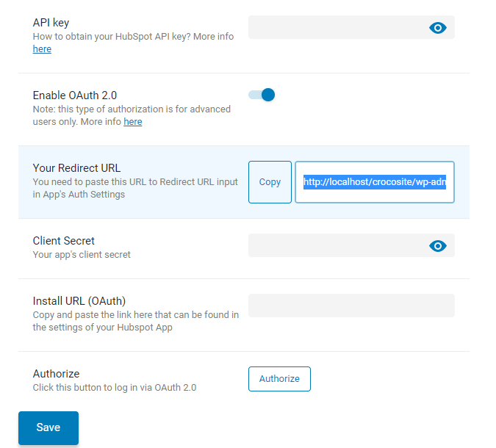Click 'Click this button to log in' text

click(x=115, y=388)
